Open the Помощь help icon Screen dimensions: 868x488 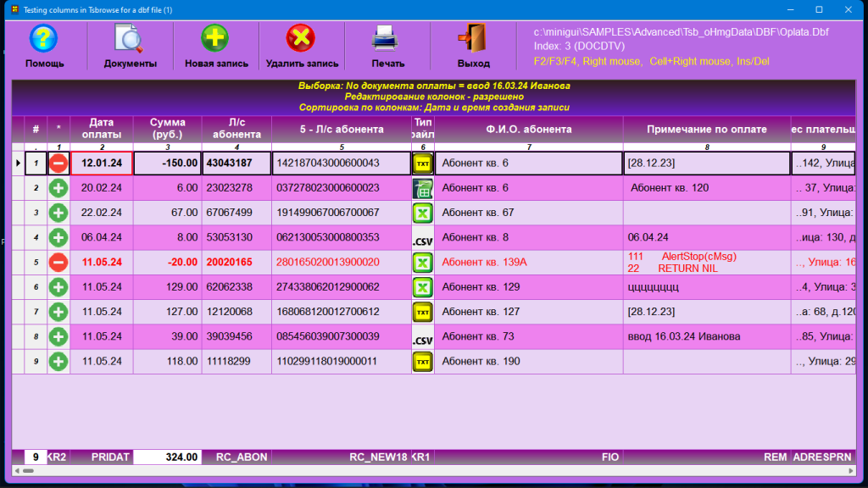click(x=44, y=39)
